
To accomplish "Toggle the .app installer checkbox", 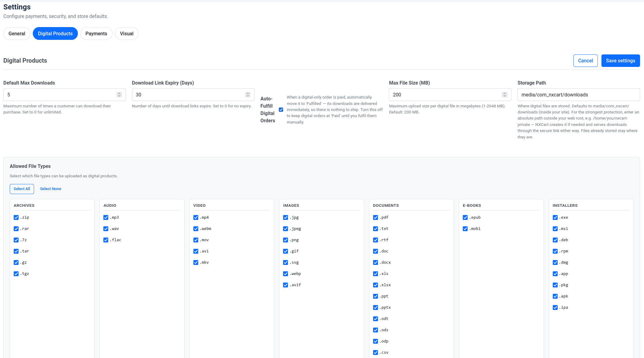I will pyautogui.click(x=555, y=274).
